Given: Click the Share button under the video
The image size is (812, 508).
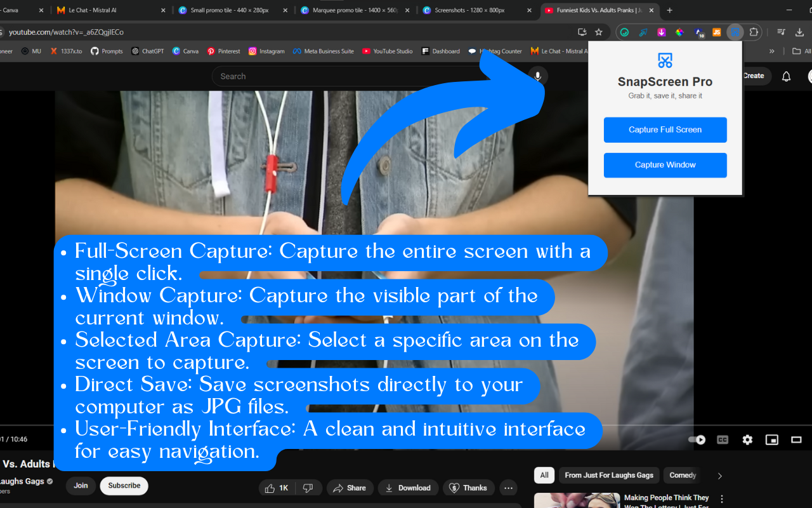Looking at the screenshot, I should coord(350,488).
